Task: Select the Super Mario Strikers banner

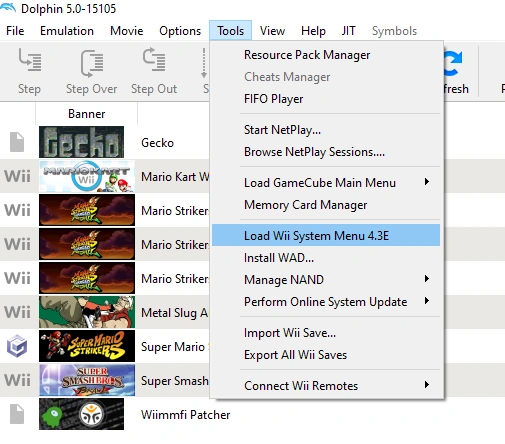Action: click(x=87, y=346)
